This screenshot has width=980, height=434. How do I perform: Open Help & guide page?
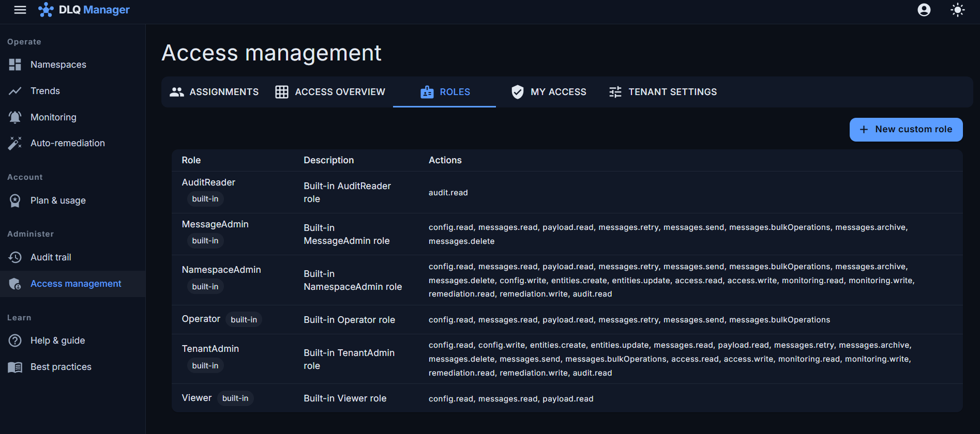(x=72, y=340)
